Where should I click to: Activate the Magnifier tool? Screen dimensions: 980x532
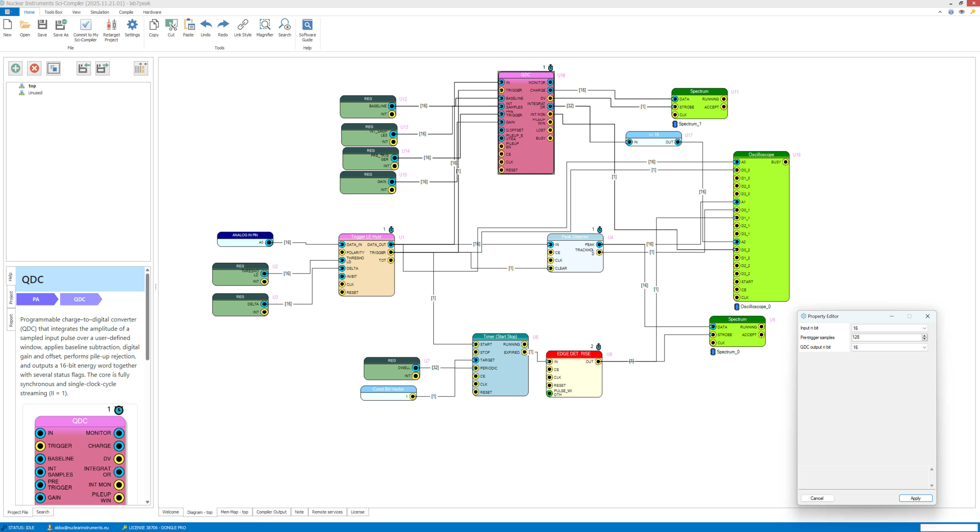[x=265, y=28]
